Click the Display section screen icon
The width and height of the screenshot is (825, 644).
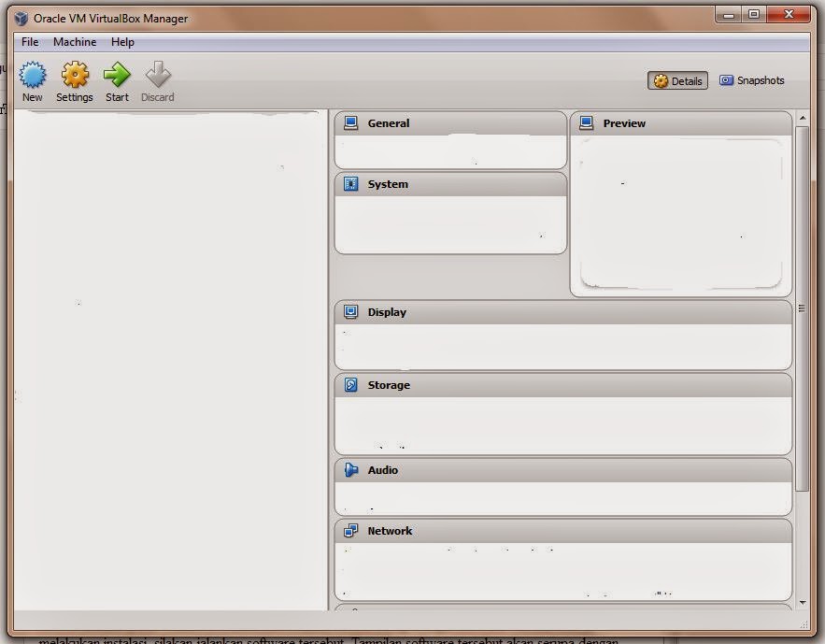[351, 312]
